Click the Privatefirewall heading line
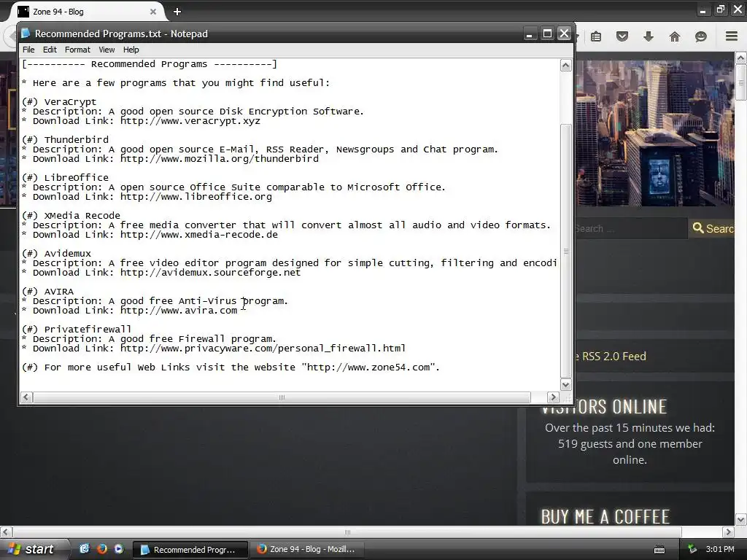 (x=77, y=329)
